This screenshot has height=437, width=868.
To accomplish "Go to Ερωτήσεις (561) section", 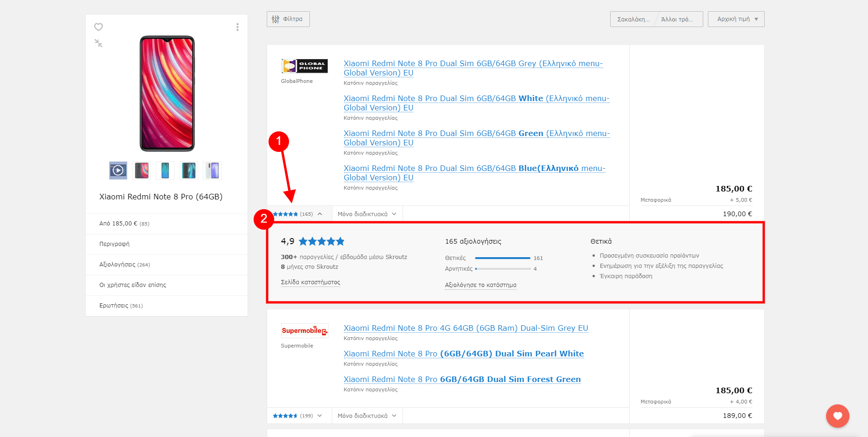I will (x=121, y=306).
